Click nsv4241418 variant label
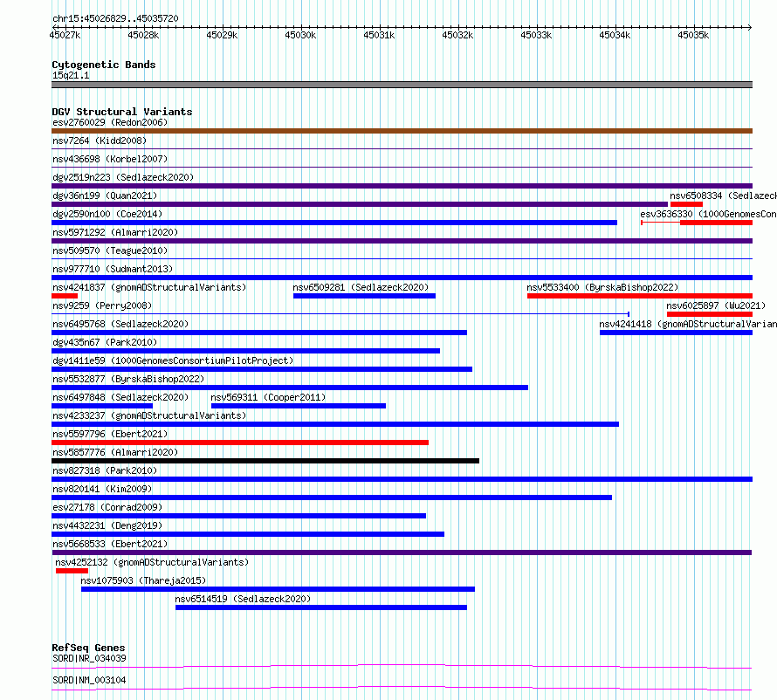 pyautogui.click(x=688, y=324)
